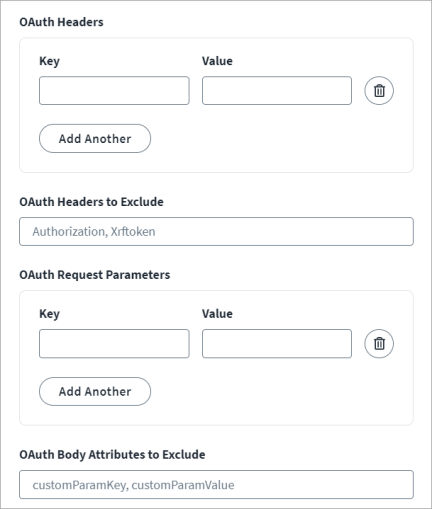Click the OAuth Body Attributes to Exclude input

coord(216,485)
